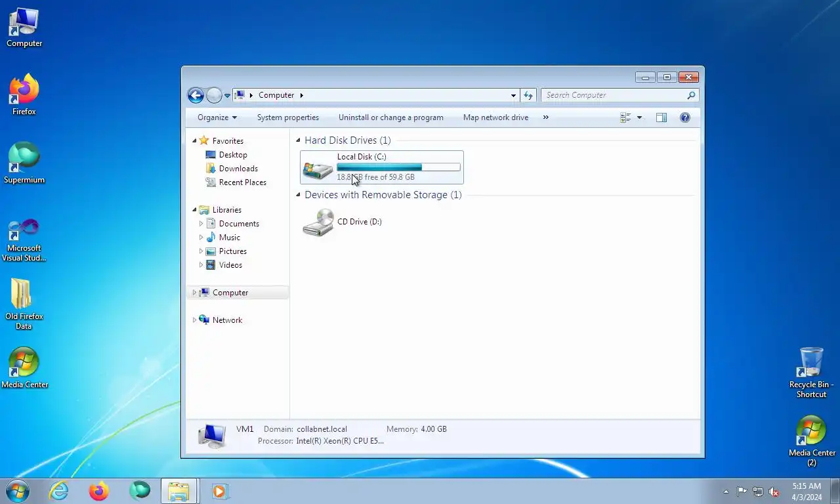The image size is (840, 504).
Task: Open the Computer desktop icon
Action: [24, 28]
